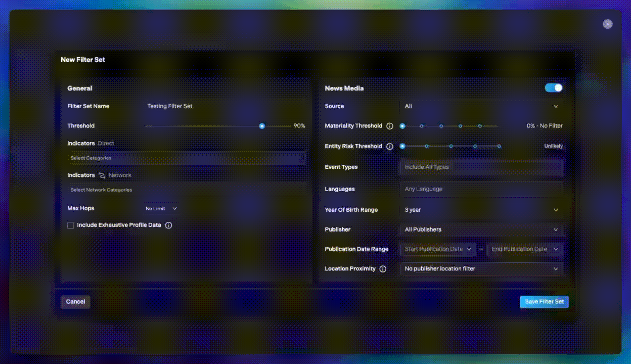Click info icon for Exhaustive Profile Data
Image resolution: width=631 pixels, height=364 pixels.
169,225
